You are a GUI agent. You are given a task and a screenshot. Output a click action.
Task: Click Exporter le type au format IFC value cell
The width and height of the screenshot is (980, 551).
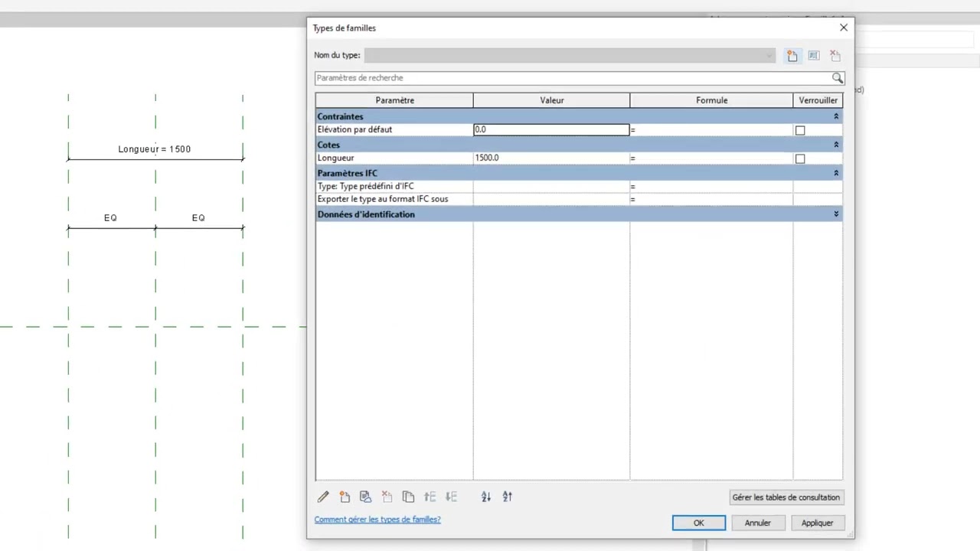[551, 199]
